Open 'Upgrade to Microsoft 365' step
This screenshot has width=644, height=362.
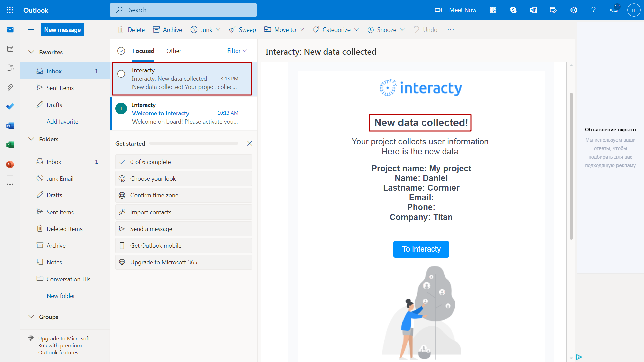click(x=183, y=262)
